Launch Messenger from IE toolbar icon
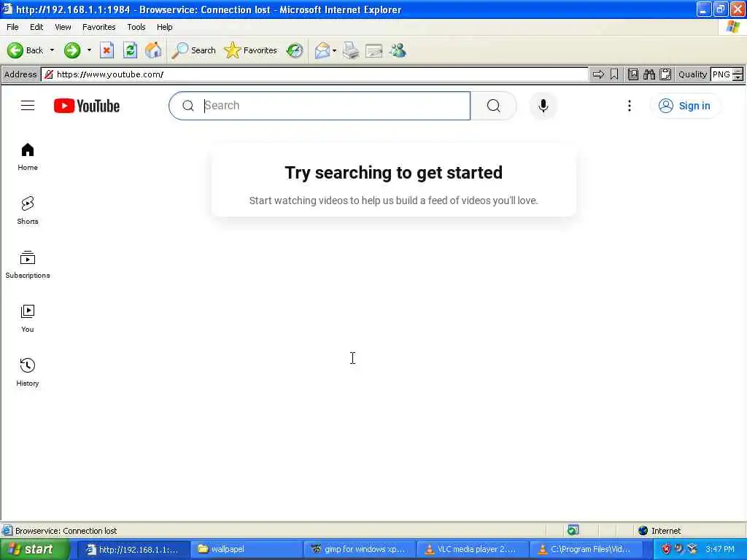This screenshot has height=560, width=747. coord(398,50)
